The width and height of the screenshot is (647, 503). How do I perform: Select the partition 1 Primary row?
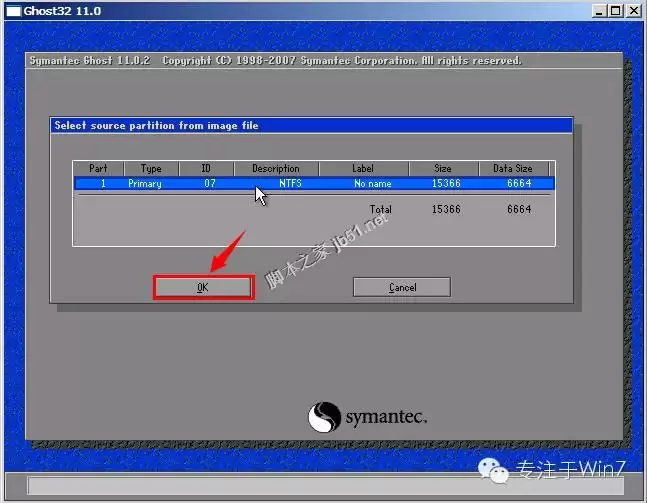click(x=314, y=183)
